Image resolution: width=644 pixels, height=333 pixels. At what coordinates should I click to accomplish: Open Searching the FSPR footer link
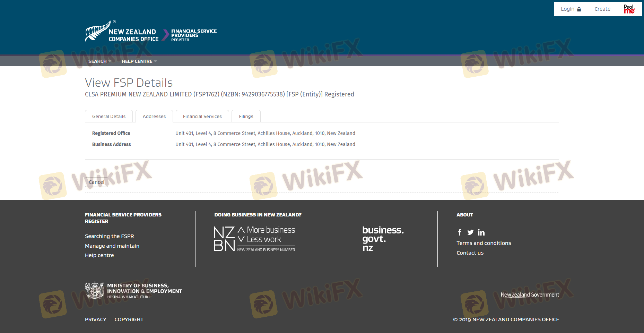pos(109,236)
